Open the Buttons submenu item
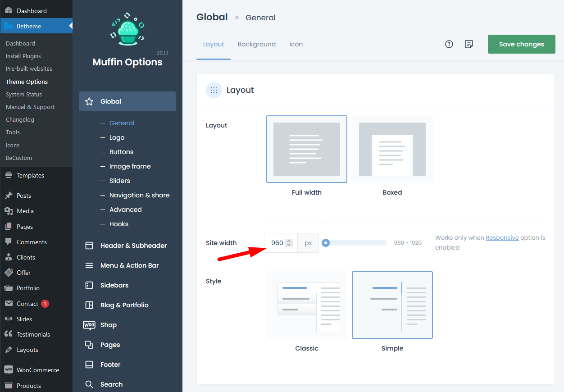This screenshot has width=564, height=392. (122, 152)
